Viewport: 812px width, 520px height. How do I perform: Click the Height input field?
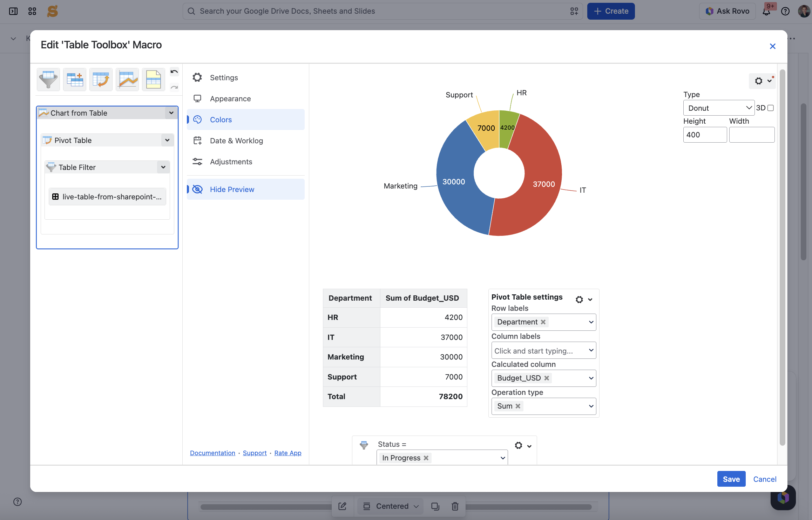(x=705, y=135)
